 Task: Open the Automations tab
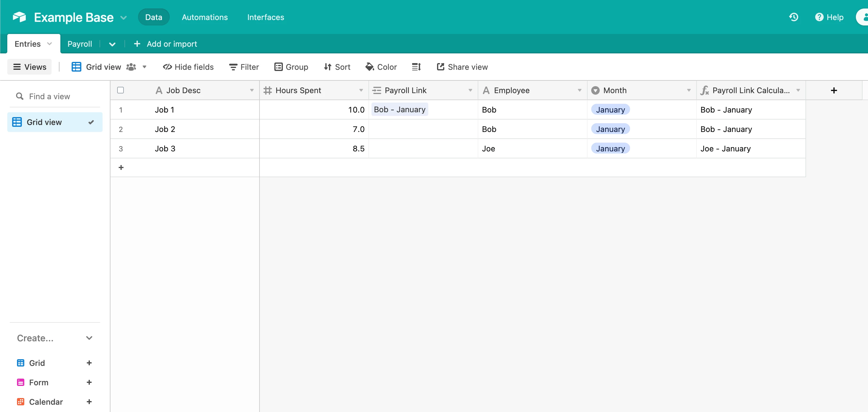[x=205, y=17]
